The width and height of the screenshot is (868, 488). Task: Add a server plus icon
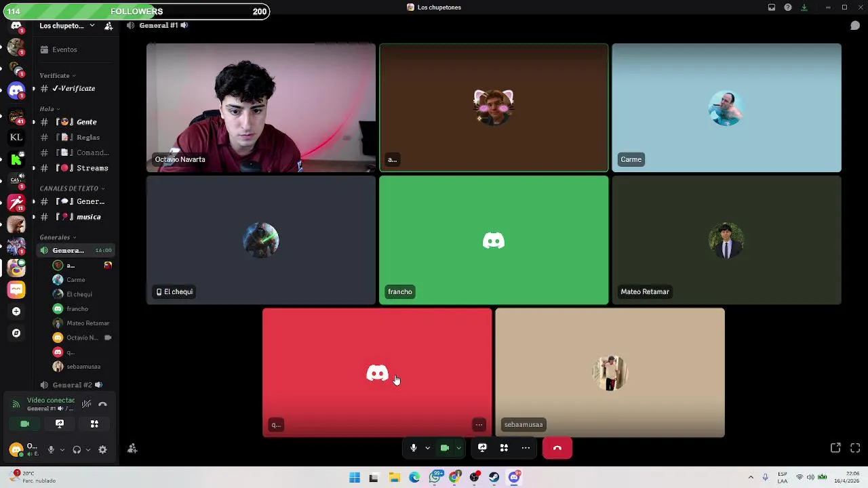[16, 311]
